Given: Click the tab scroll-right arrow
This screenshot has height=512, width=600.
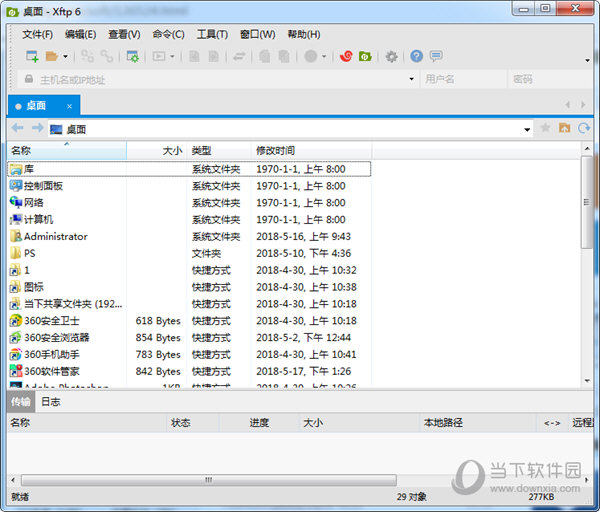Looking at the screenshot, I should tap(583, 104).
